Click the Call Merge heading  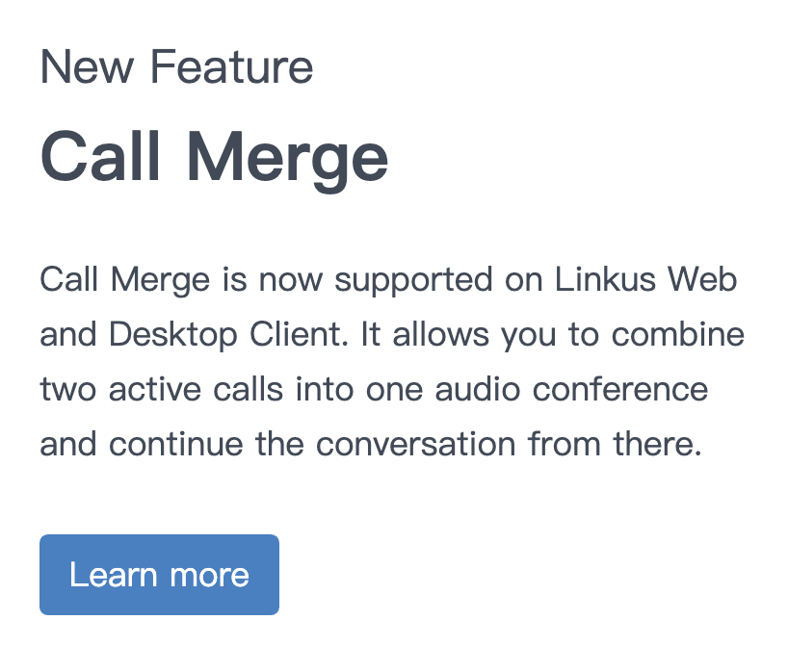click(214, 156)
